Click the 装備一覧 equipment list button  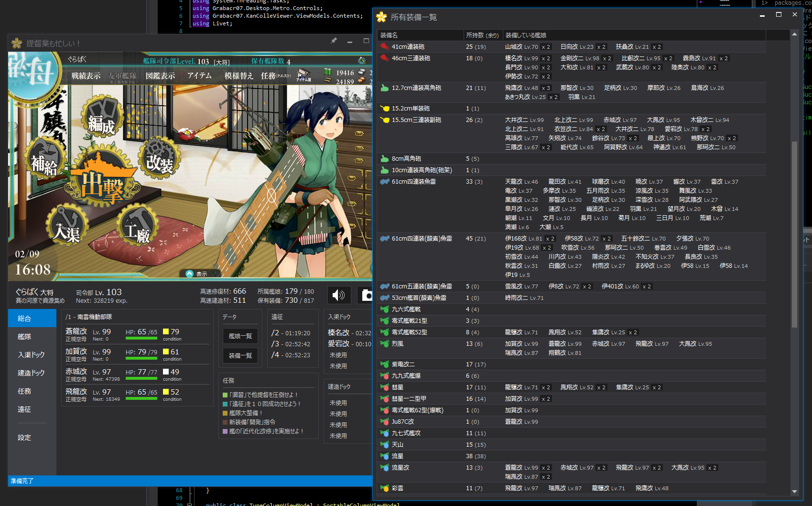240,356
